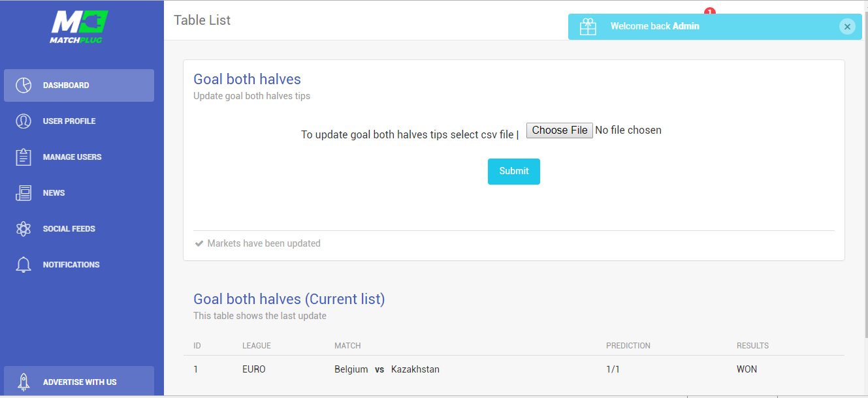
Task: Click the MatchPlug logo
Action: [79, 27]
